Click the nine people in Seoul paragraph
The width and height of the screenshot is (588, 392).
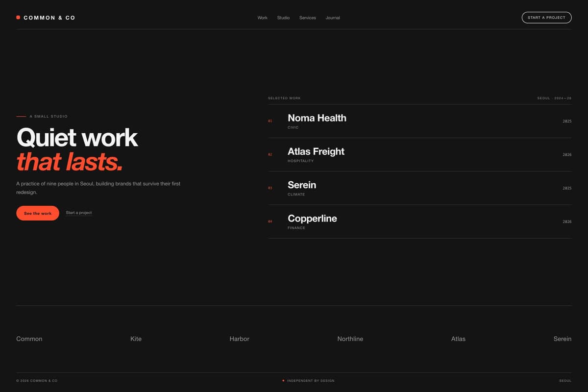pos(98,188)
